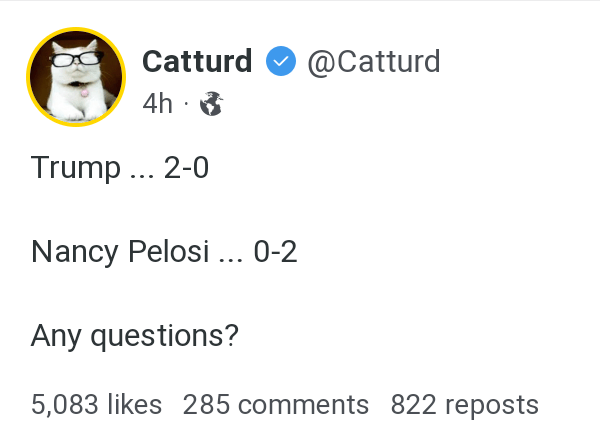Click the "Any questions?" line
Screen dimensions: 600x436
(135, 335)
